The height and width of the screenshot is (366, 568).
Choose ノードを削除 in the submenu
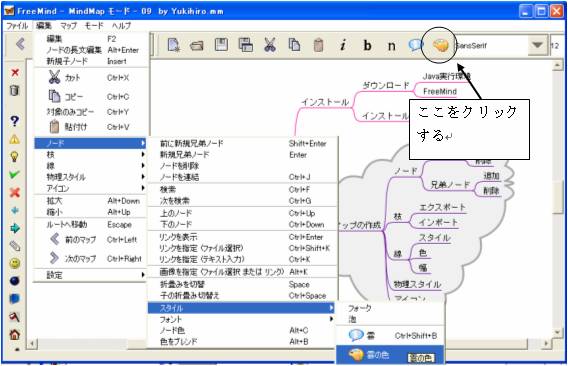tap(242, 166)
